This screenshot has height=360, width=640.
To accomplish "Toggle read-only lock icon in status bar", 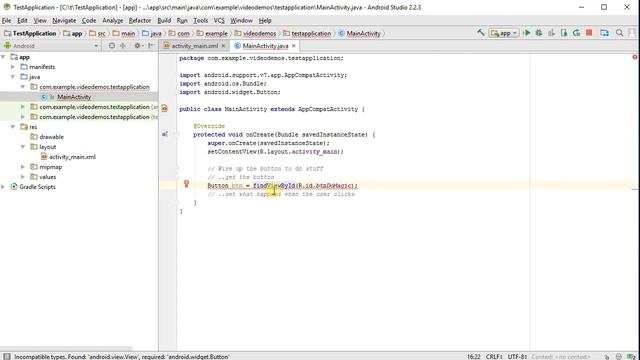I will tap(607, 356).
